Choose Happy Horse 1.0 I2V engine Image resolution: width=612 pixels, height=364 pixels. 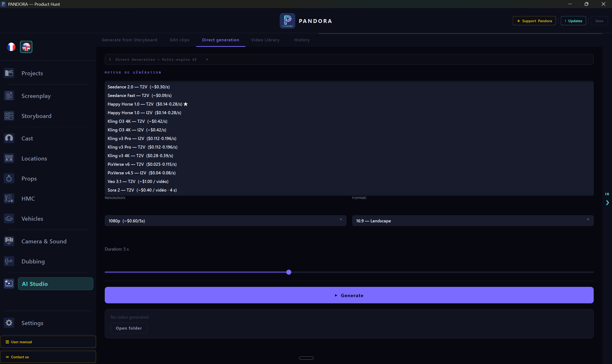349,112
